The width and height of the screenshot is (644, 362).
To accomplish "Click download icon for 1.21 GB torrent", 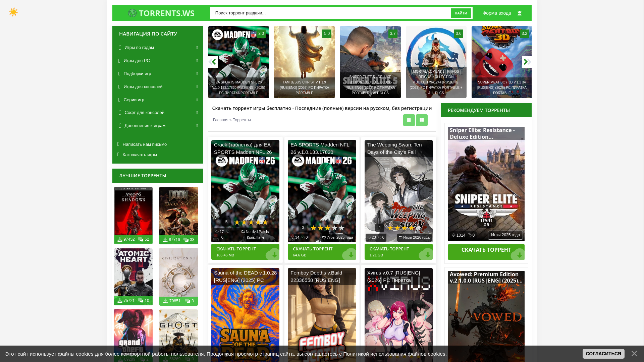I will coord(428,255).
